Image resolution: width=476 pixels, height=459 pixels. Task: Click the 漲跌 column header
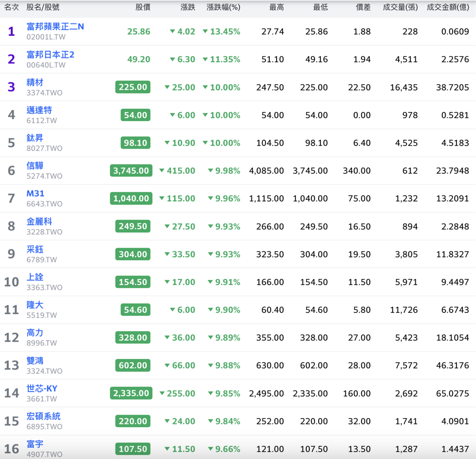point(188,7)
